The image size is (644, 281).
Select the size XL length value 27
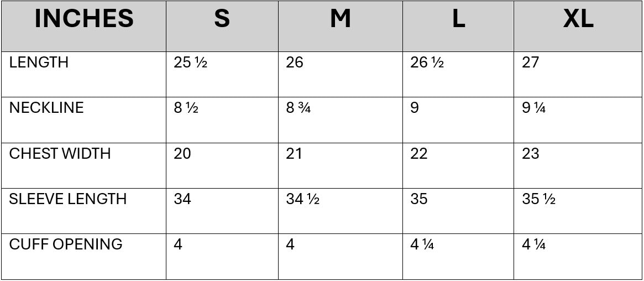coord(530,63)
